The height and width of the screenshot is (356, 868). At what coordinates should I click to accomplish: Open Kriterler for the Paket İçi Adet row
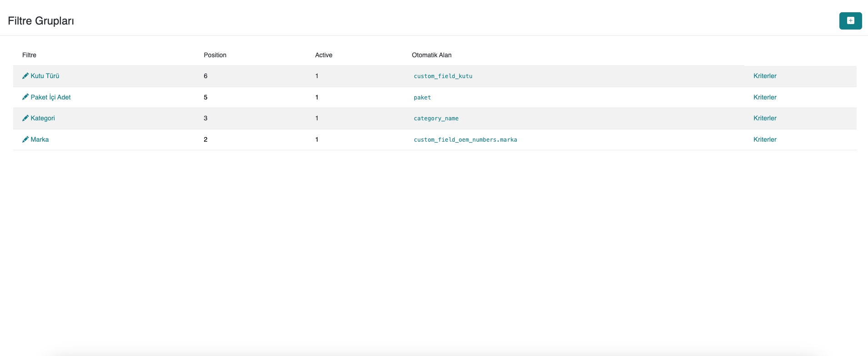pos(765,97)
